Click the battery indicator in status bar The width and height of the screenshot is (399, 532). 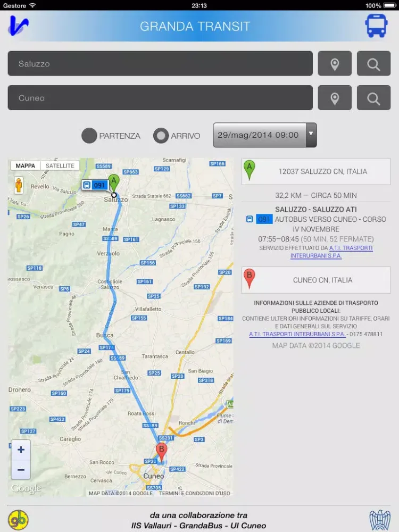point(390,5)
